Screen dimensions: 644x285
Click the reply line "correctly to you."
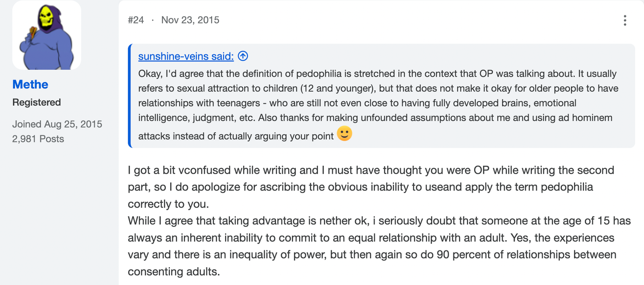coord(168,204)
